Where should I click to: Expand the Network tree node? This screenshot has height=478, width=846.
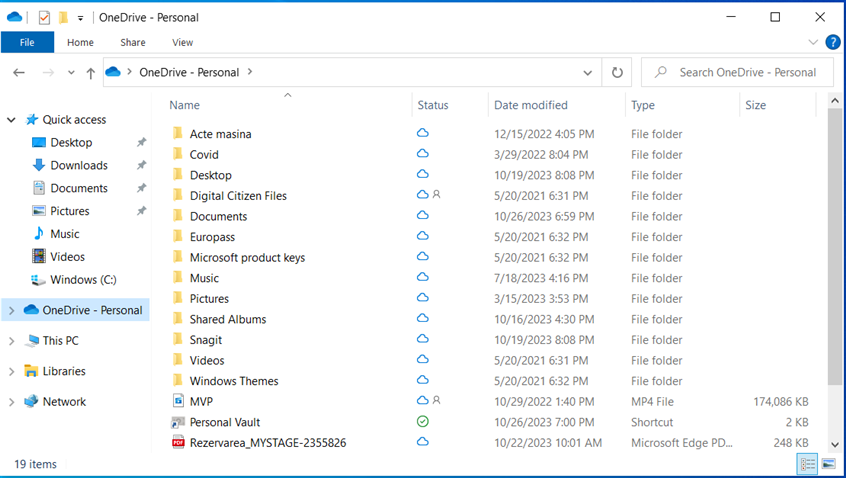11,402
